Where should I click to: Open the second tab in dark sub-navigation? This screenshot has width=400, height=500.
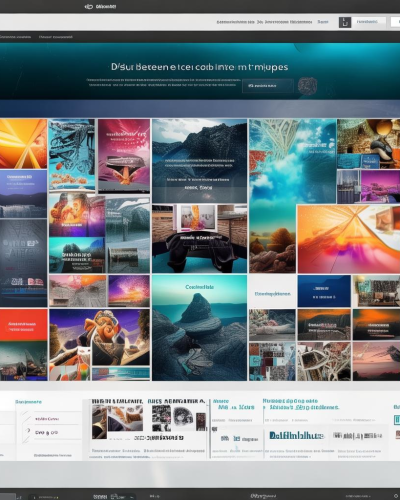(x=55, y=37)
